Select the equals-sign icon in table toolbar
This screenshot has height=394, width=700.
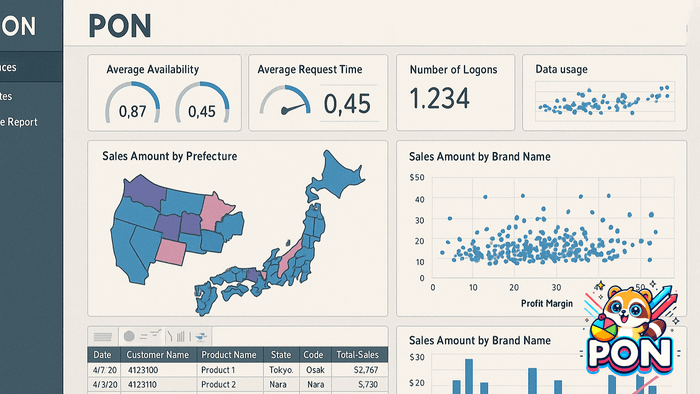click(x=143, y=337)
